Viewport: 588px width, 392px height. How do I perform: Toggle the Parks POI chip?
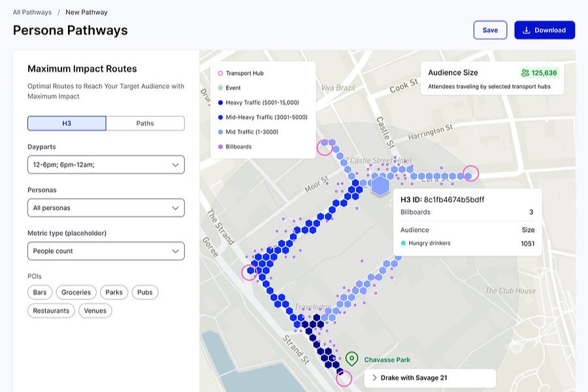pos(114,292)
